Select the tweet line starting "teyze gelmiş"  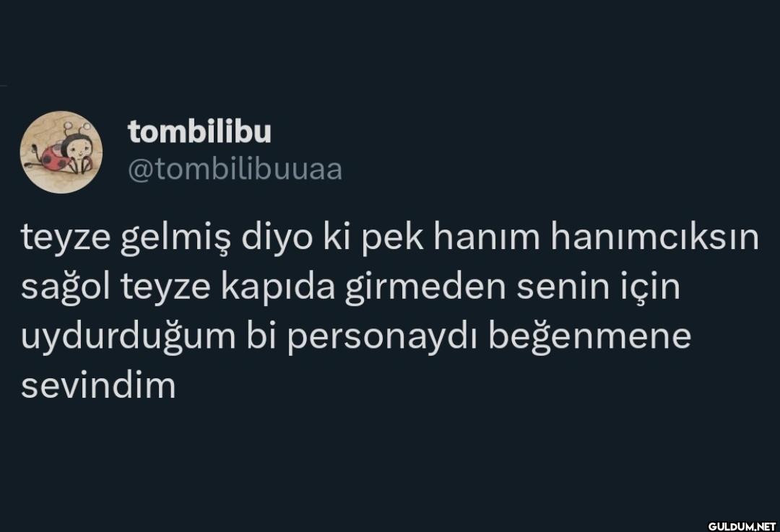390,239
